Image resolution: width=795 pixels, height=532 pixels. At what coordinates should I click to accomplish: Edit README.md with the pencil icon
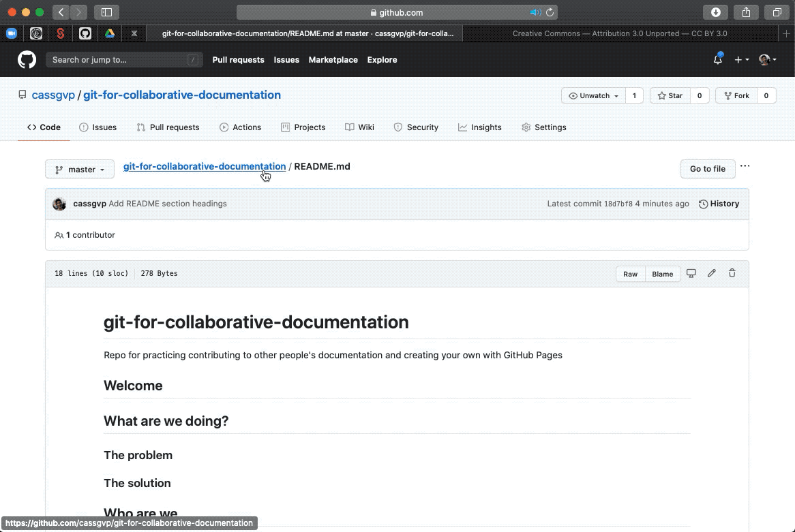point(712,272)
